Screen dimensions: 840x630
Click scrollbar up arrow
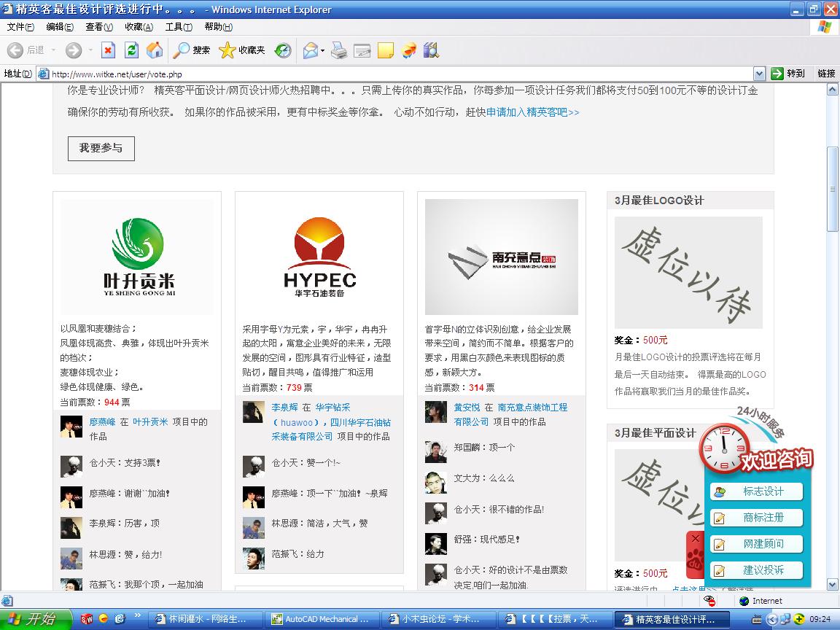(x=832, y=90)
